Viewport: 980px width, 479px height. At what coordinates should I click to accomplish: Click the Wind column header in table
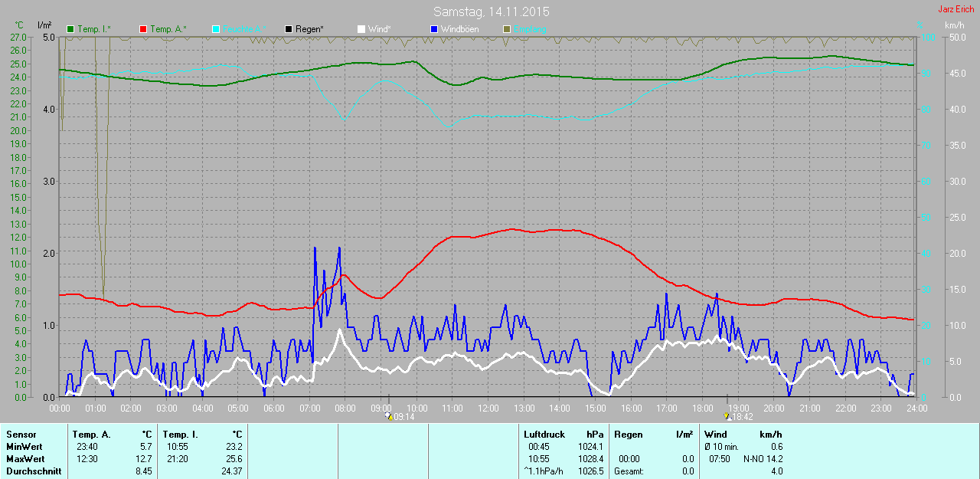[716, 435]
